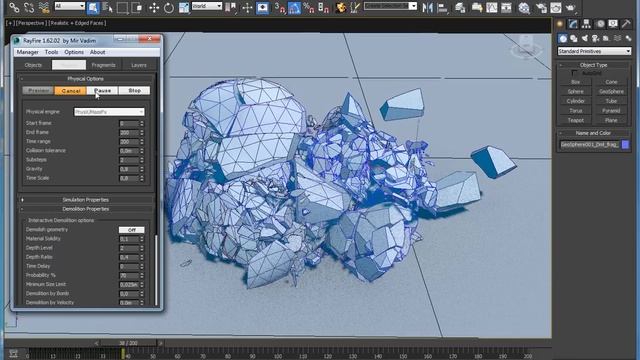Click the object name field
This screenshot has width=640, height=360.
589,144
